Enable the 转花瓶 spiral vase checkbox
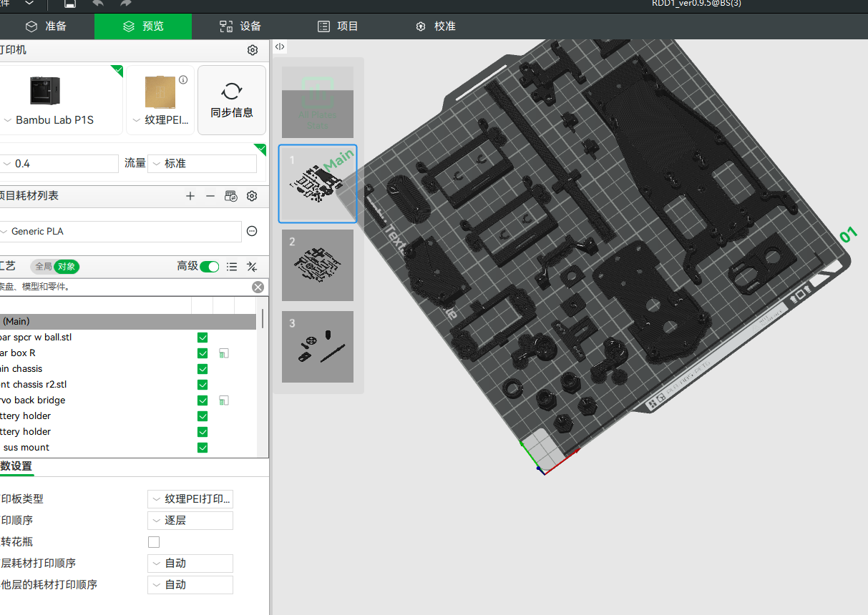Image resolution: width=868 pixels, height=615 pixels. [153, 541]
